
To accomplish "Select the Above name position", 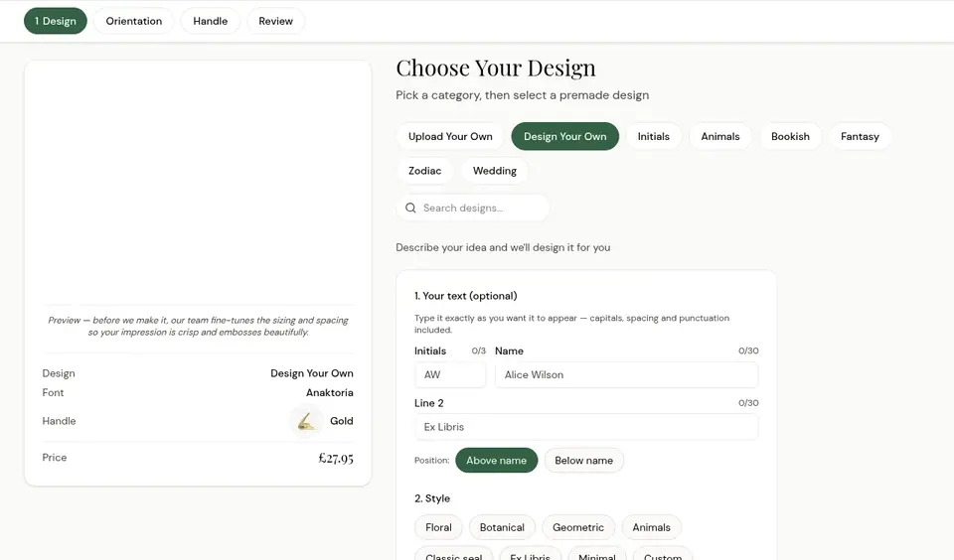I will click(497, 461).
